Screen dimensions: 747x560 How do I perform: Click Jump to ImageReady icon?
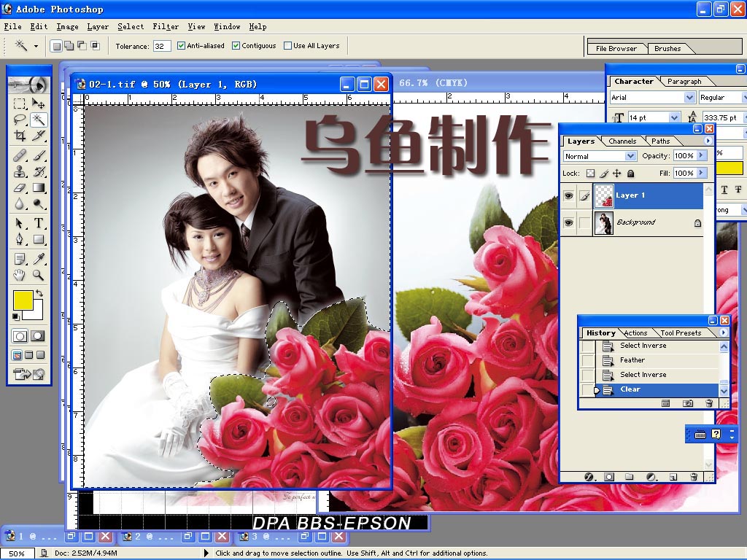click(x=29, y=375)
